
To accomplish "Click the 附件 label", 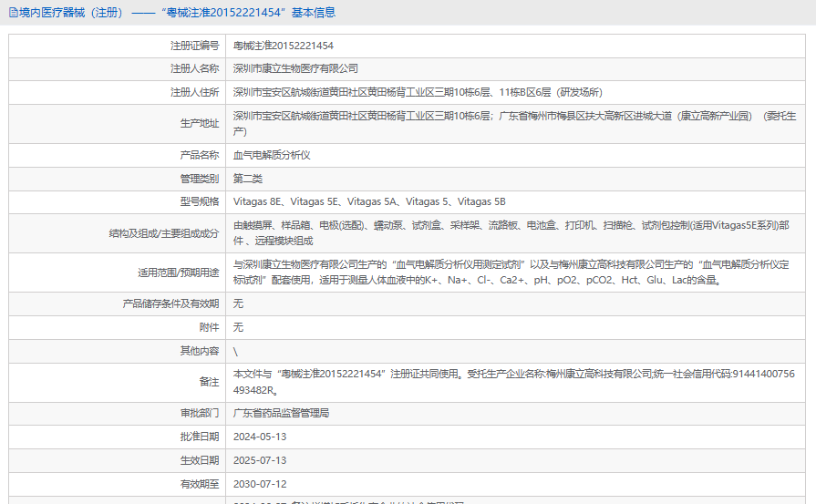I will [x=209, y=327].
